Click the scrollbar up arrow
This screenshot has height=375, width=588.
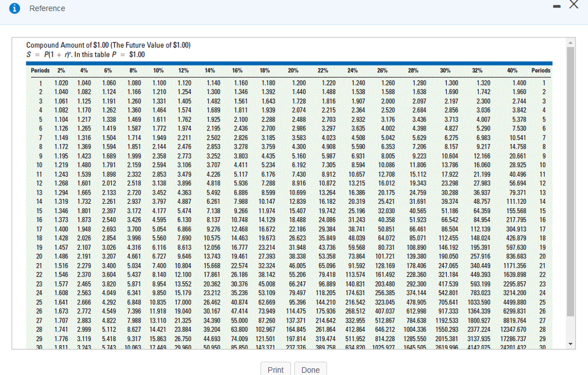point(570,42)
